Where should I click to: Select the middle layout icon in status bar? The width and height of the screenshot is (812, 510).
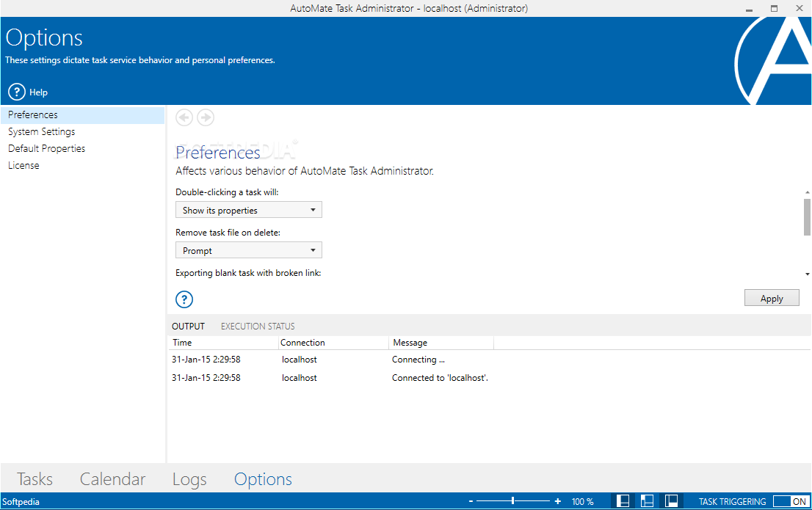647,500
